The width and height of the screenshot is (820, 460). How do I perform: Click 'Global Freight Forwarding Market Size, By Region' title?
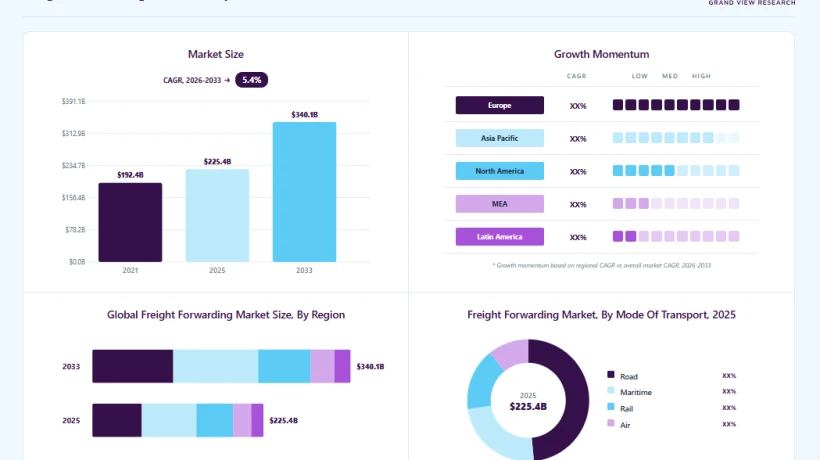tap(226, 315)
